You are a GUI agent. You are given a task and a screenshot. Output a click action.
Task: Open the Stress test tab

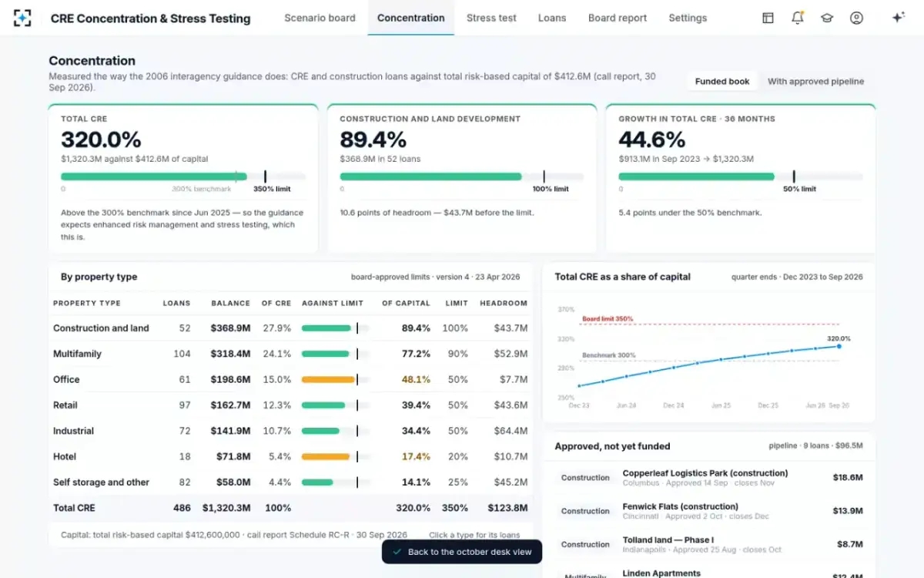pyautogui.click(x=491, y=18)
